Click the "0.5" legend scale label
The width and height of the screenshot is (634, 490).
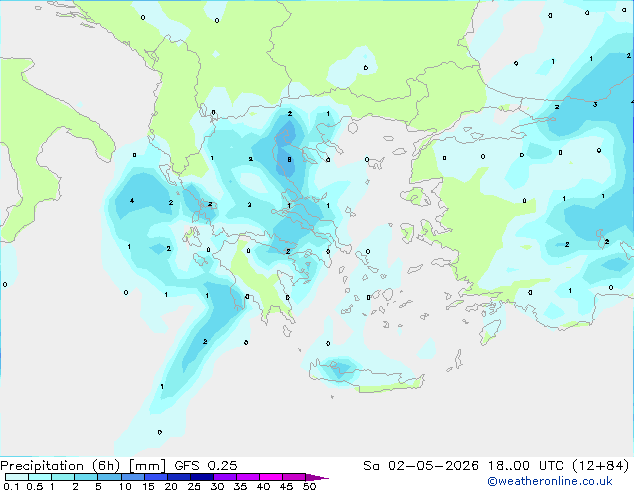34,486
